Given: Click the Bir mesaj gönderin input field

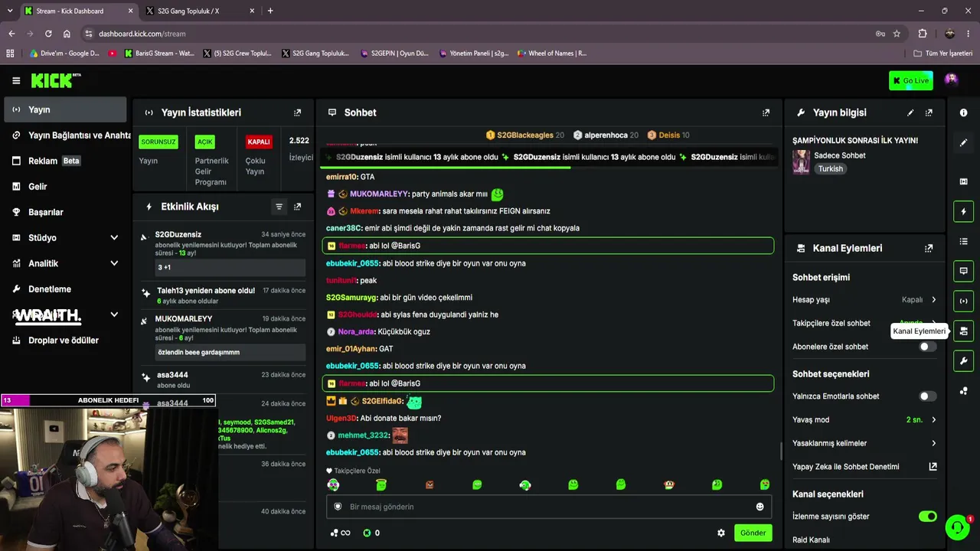Looking at the screenshot, I should click(548, 507).
